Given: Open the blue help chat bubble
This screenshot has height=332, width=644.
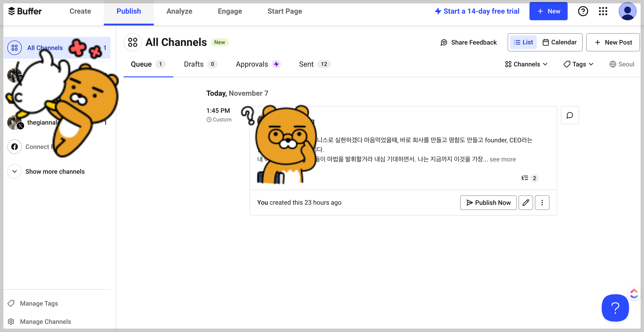Looking at the screenshot, I should tap(615, 307).
